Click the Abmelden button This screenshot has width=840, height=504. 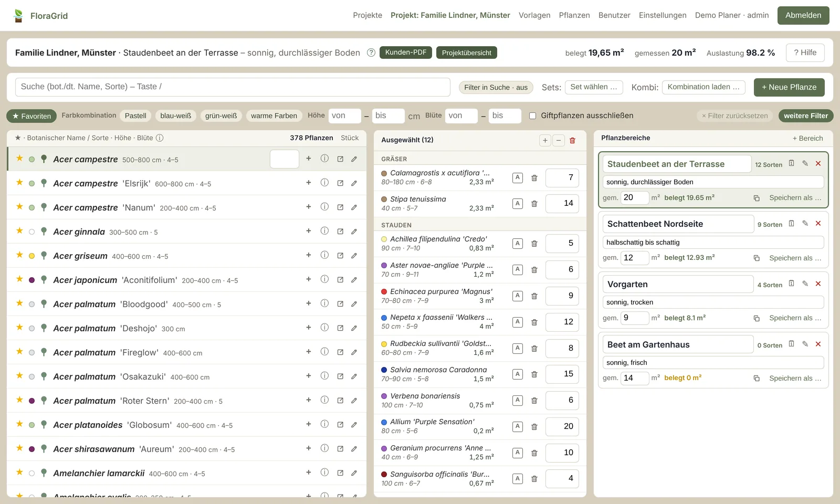click(x=803, y=15)
